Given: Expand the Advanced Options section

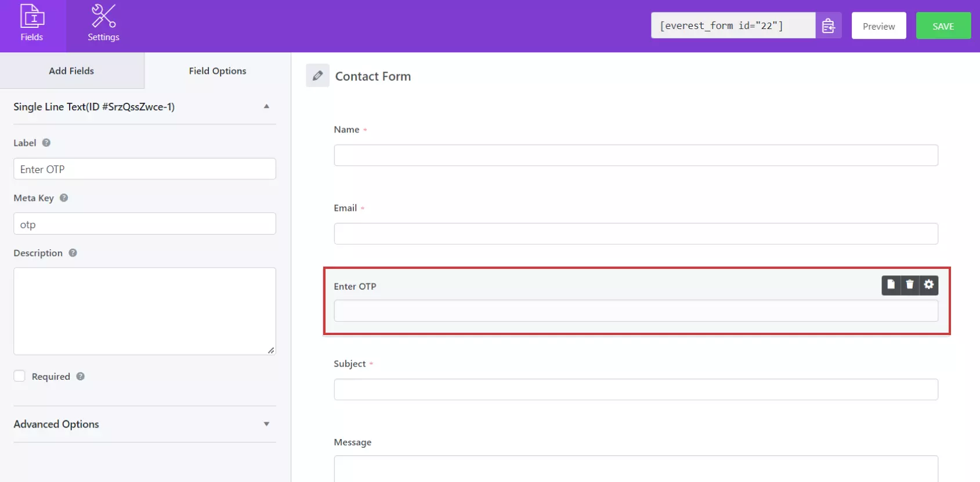Looking at the screenshot, I should [266, 424].
